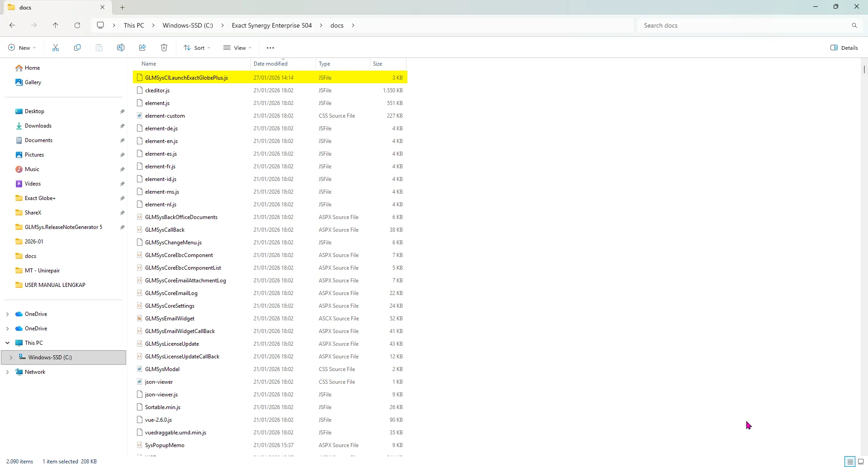Open the Sort dropdown menu
This screenshot has width=868, height=467.
(197, 48)
